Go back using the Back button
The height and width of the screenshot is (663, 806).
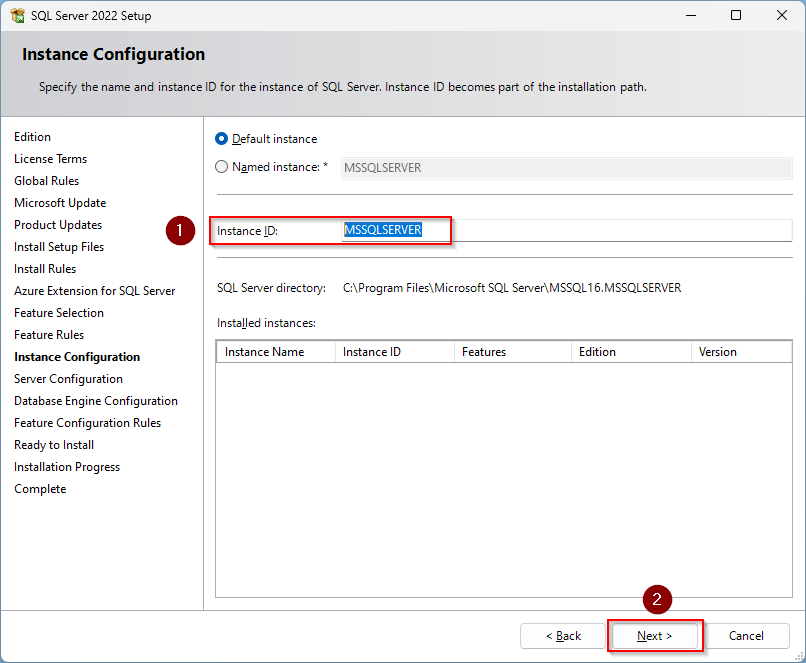click(x=562, y=636)
